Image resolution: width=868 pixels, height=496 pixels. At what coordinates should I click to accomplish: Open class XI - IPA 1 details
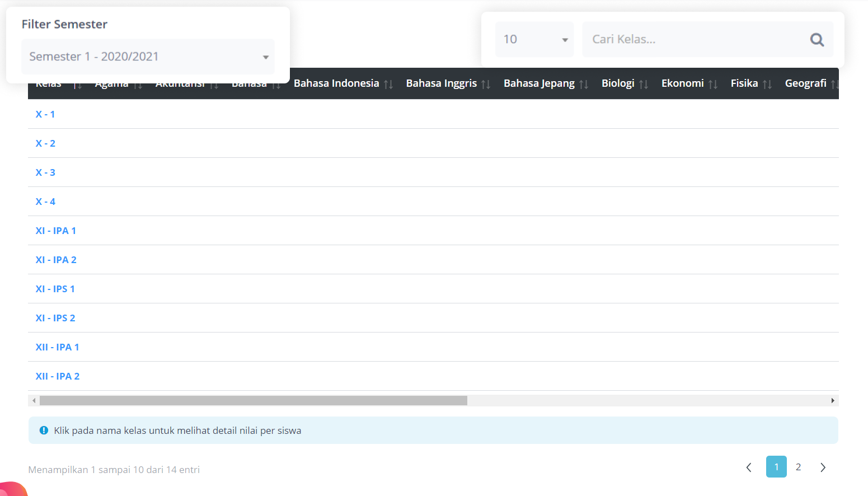pyautogui.click(x=56, y=231)
